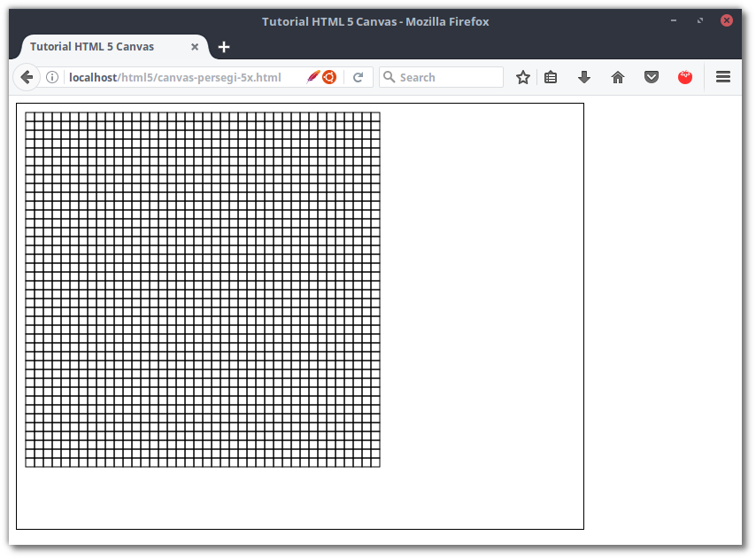Click the red tomato extension icon

pos(684,77)
